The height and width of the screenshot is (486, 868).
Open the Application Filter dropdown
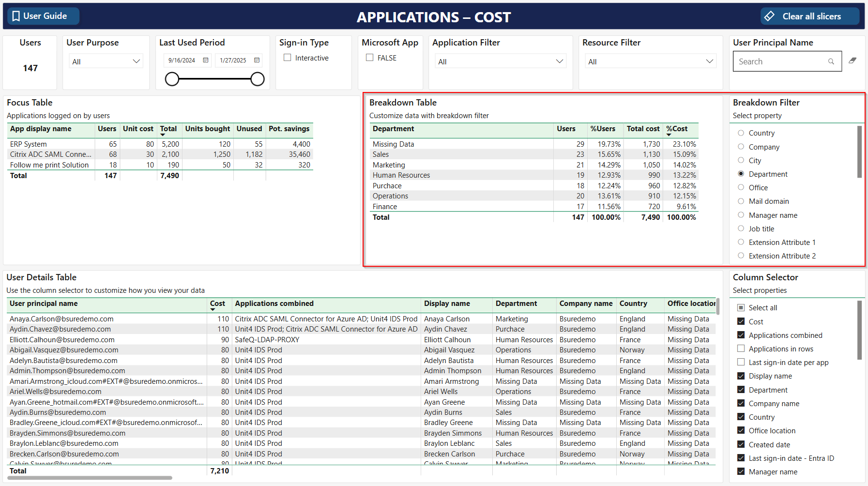pyautogui.click(x=559, y=61)
